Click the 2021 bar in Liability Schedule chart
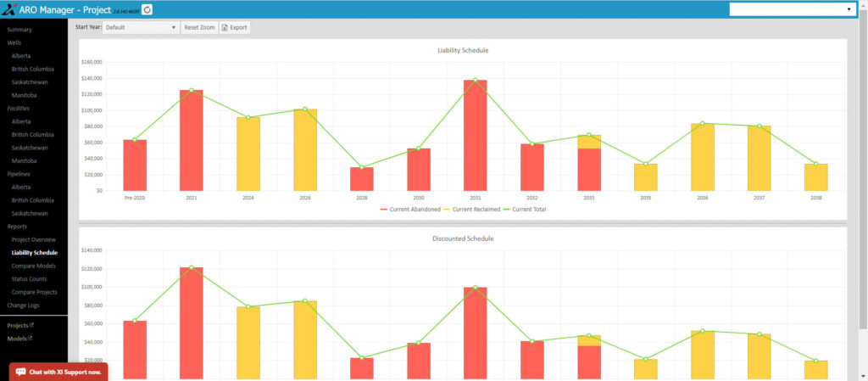Screen dimensions: 868x381 (x=191, y=140)
